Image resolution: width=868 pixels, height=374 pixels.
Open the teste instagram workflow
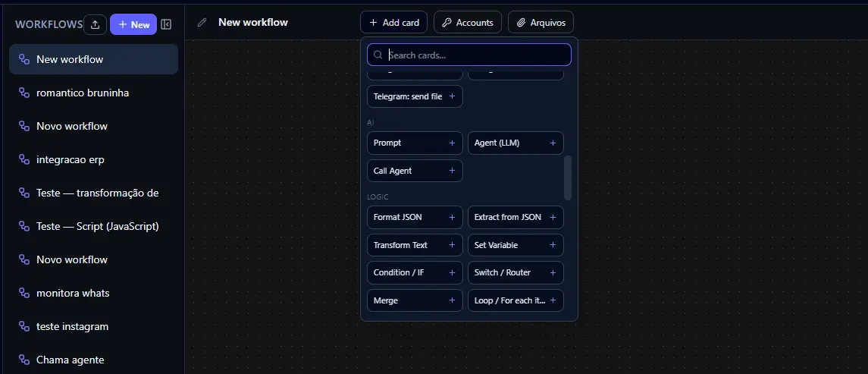point(93,326)
